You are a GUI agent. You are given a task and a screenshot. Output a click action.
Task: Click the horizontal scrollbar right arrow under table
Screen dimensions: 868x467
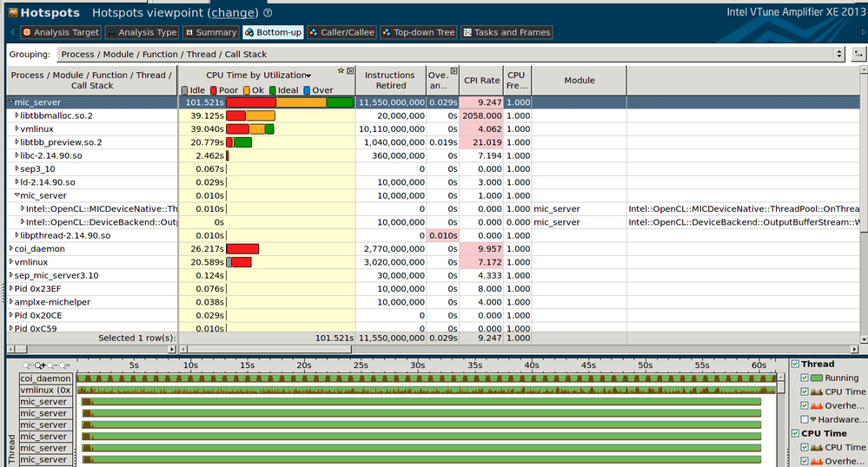tap(854, 349)
